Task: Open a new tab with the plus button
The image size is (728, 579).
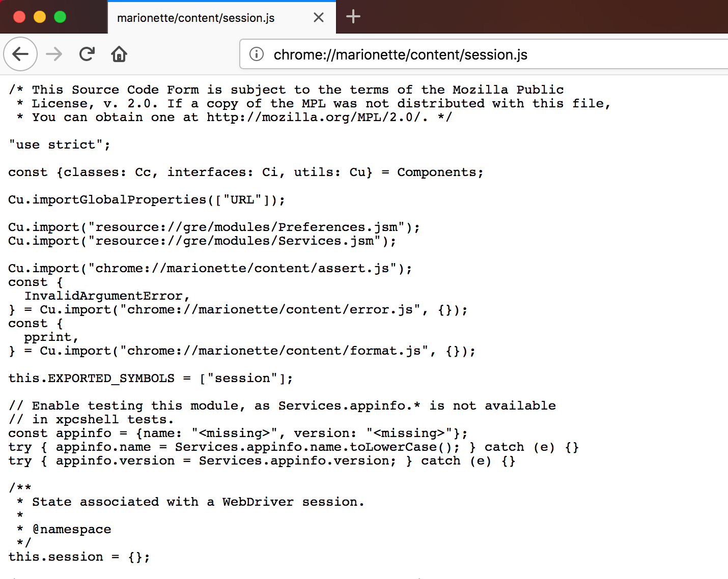Action: coord(353,17)
